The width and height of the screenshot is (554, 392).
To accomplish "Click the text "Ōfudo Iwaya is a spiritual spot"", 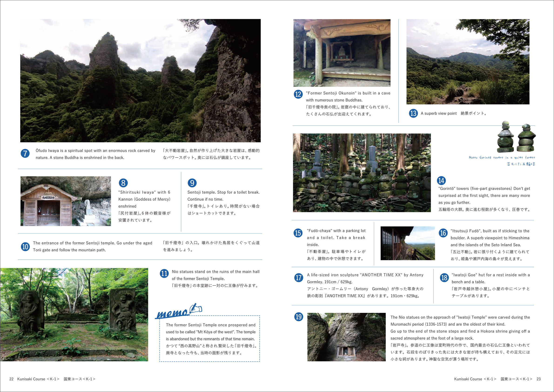I will click(x=64, y=151).
